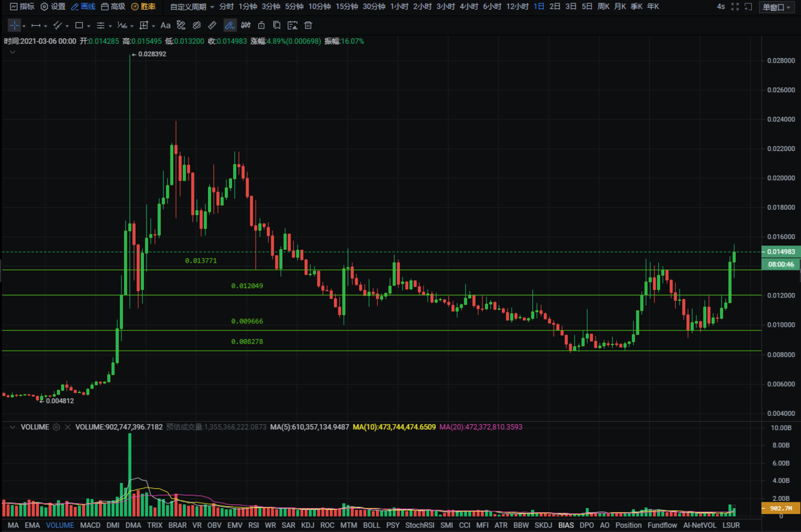Remove the VOLUME indicator with X
The width and height of the screenshot is (801, 532).
(x=67, y=427)
